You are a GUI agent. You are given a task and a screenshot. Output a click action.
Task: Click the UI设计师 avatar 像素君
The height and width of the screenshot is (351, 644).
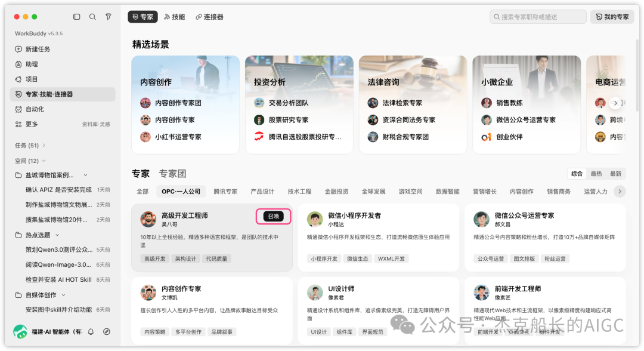(315, 292)
